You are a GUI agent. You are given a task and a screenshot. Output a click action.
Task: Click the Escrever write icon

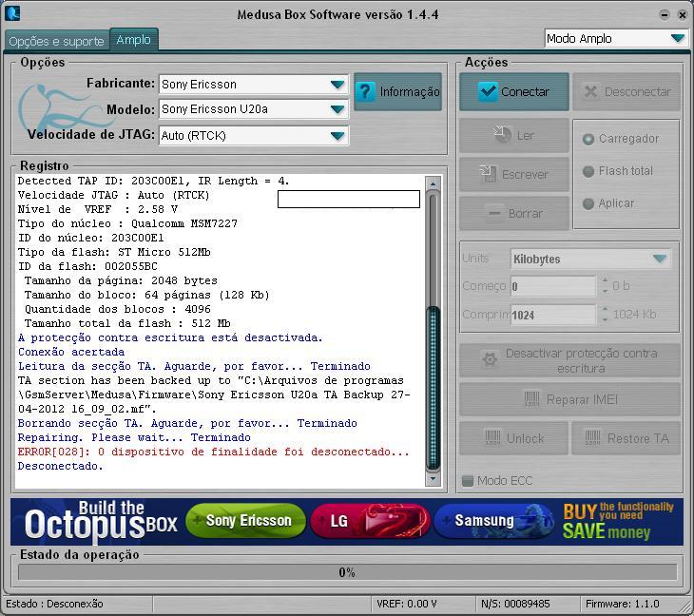click(x=488, y=173)
